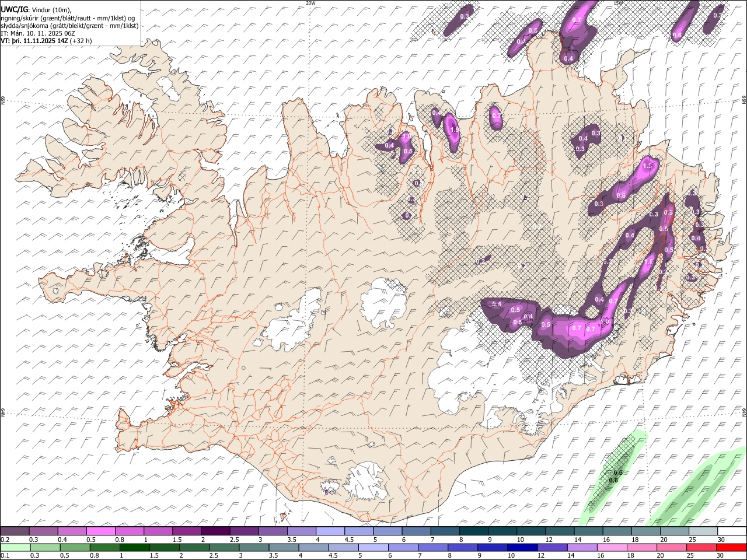Screen dimensions: 747x560
Task: Click the 20W longitude label
Action: click(x=310, y=3)
